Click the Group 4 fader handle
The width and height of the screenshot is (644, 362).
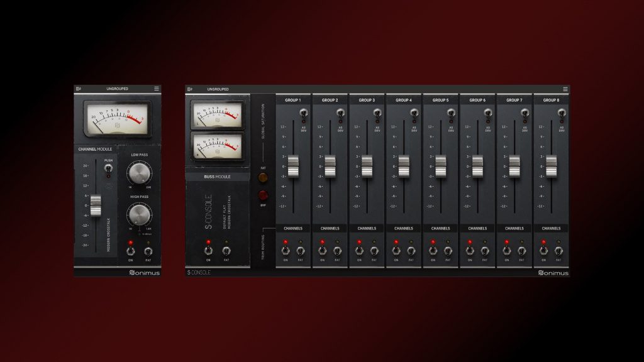(x=404, y=166)
